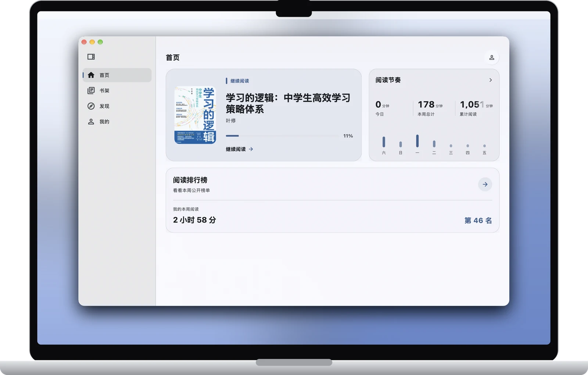The width and height of the screenshot is (588, 375).
Task: Toggle the sidebar panel icon
Action: [x=91, y=57]
